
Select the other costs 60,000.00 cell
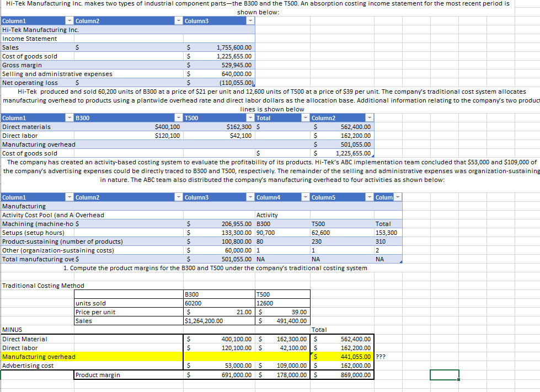219,250
